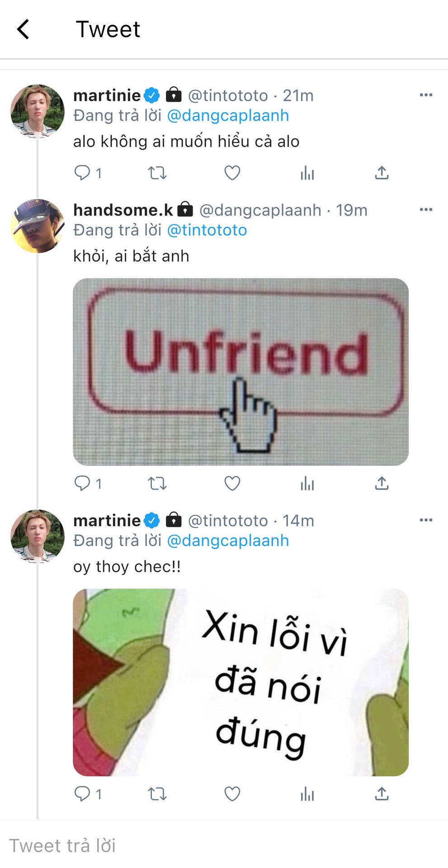View analytics for martinie's first tweet
Viewport: 448px width, 868px height.
coord(307,173)
